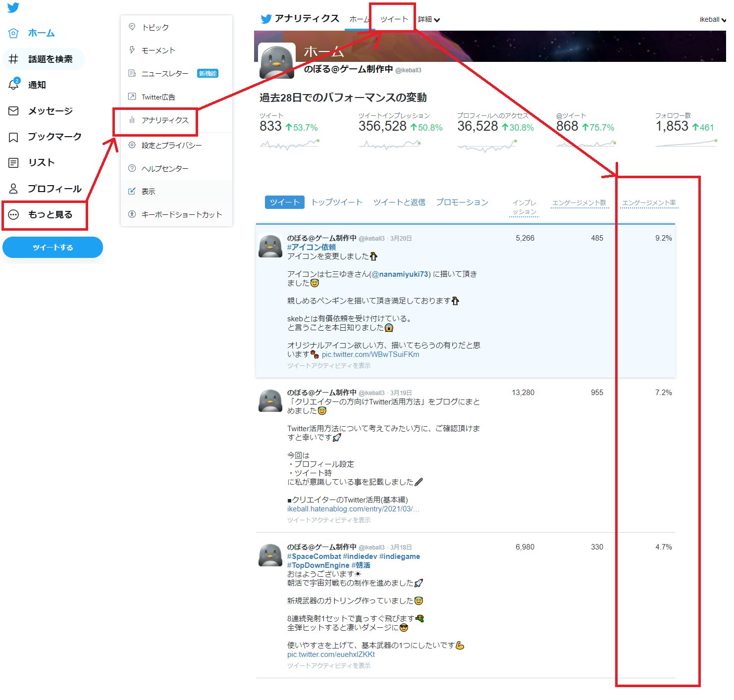
Task: Click the 36,528 profile visits value
Action: point(477,126)
